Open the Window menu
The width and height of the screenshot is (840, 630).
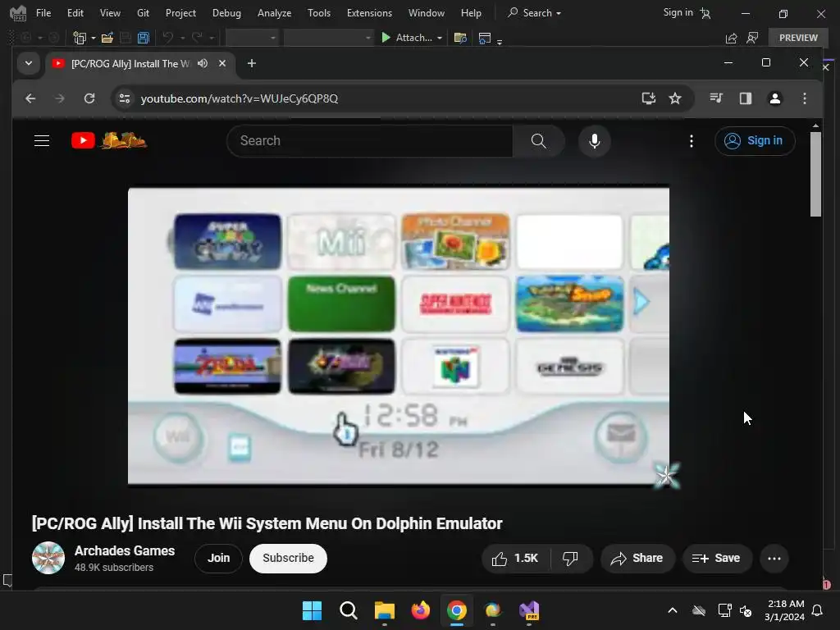[x=427, y=13]
